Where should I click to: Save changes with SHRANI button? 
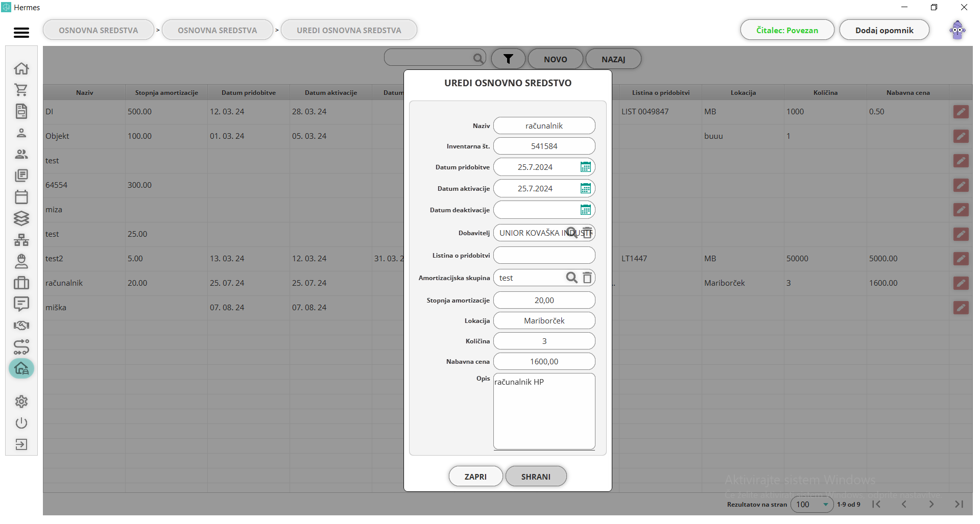point(536,477)
